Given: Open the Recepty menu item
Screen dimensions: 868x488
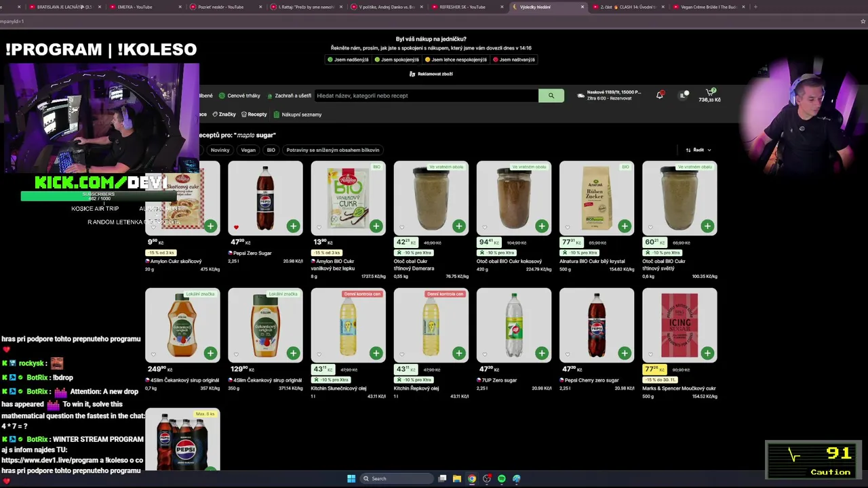Looking at the screenshot, I should click(x=254, y=115).
